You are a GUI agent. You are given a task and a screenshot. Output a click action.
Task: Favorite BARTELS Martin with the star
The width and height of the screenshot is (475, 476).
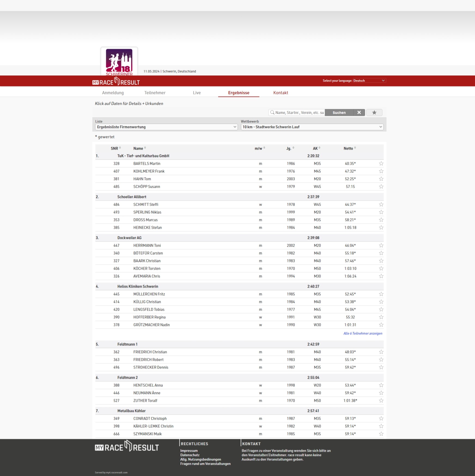pyautogui.click(x=381, y=163)
